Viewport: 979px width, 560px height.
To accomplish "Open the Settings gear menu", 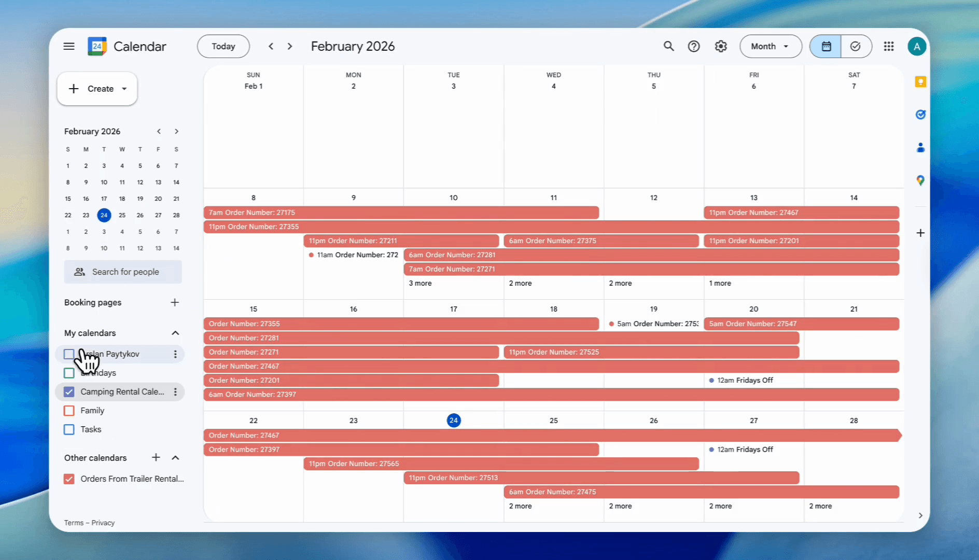I will tap(721, 46).
